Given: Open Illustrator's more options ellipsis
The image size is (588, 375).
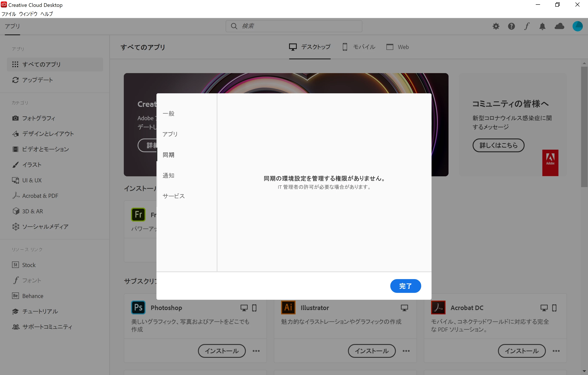Looking at the screenshot, I should point(406,351).
